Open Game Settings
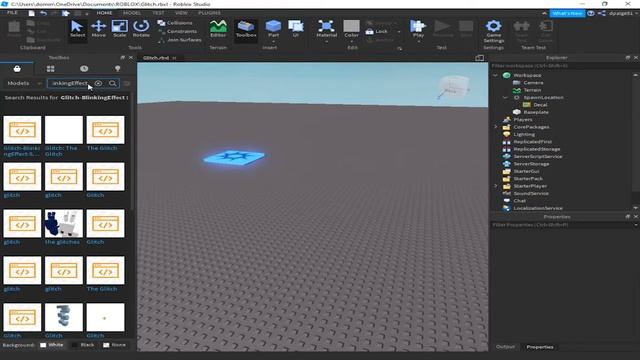The width and height of the screenshot is (640, 360). 493,31
